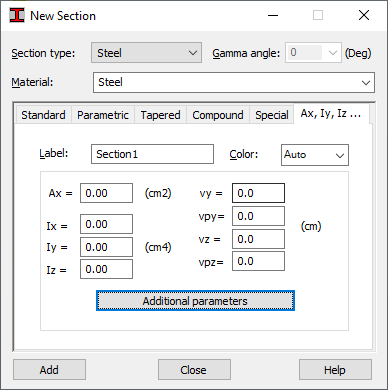Select the Ix value field

pyautogui.click(x=106, y=224)
